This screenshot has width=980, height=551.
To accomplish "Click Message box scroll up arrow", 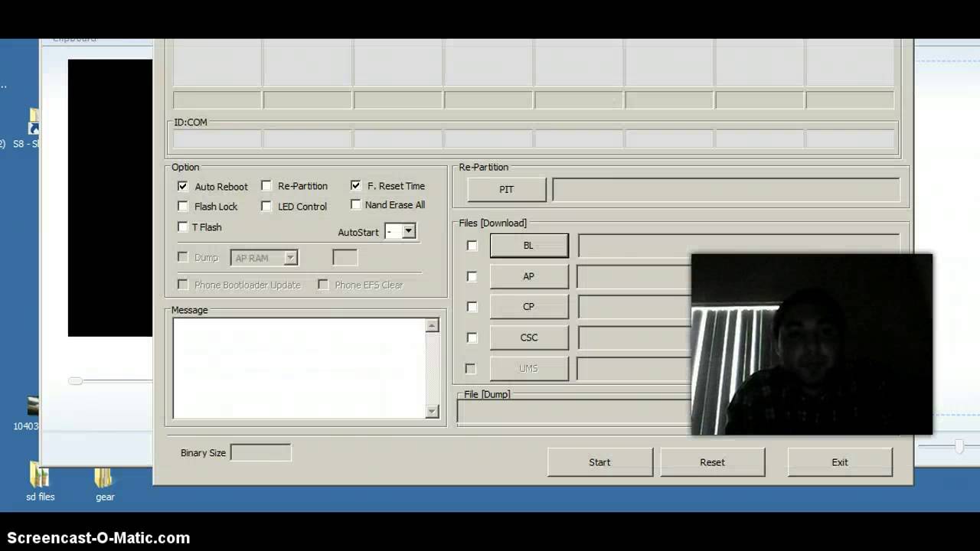I will pyautogui.click(x=432, y=325).
